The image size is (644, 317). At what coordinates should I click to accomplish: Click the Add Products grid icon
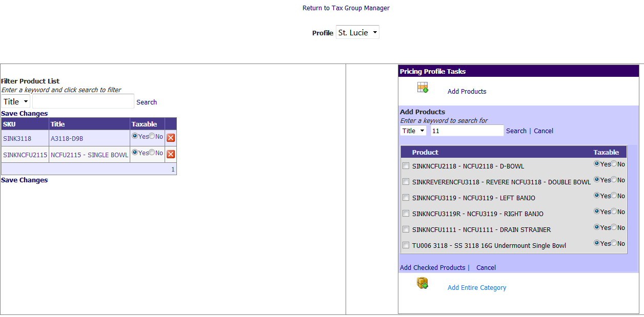(x=422, y=88)
